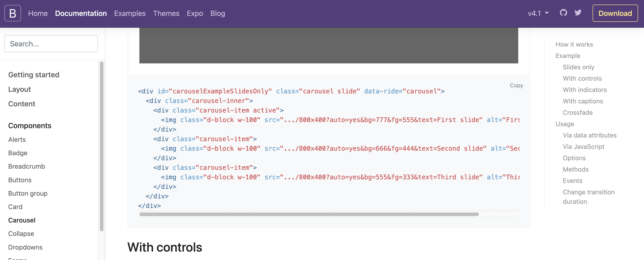Jump to Crossfade section
Image resolution: width=644 pixels, height=260 pixels.
578,112
